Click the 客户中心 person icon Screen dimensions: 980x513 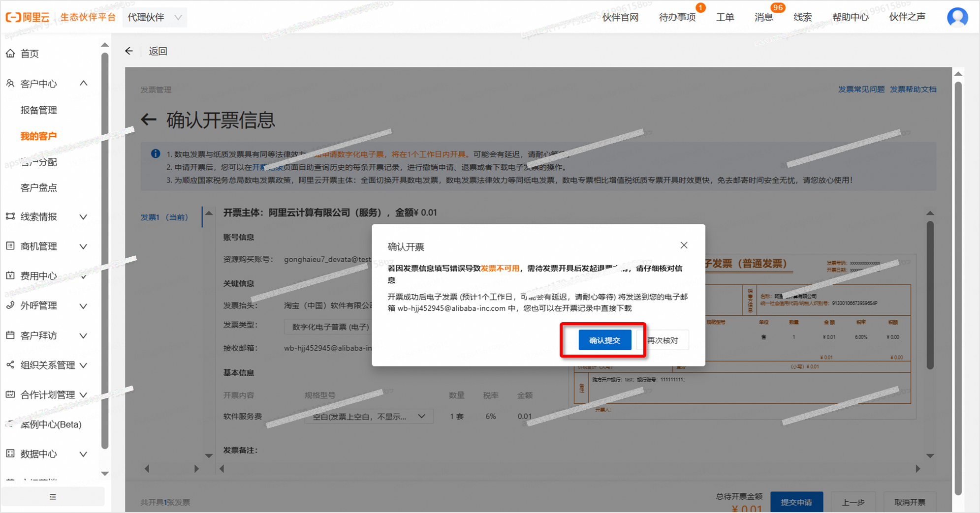pos(10,84)
